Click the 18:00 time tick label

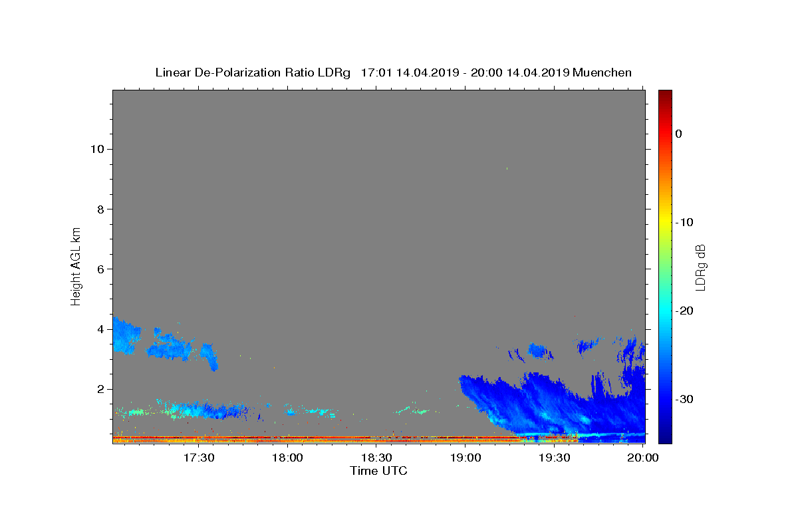[288, 458]
